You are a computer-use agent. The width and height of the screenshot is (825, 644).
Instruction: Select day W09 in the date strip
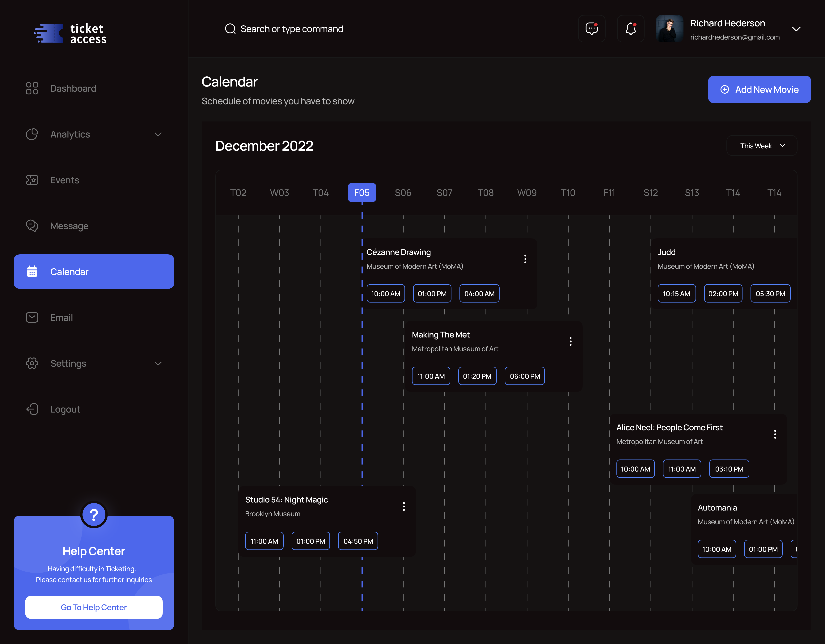(527, 193)
